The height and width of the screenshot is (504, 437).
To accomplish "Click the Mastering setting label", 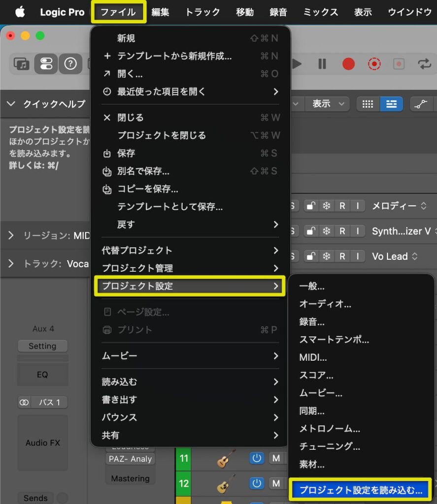I will (x=130, y=478).
